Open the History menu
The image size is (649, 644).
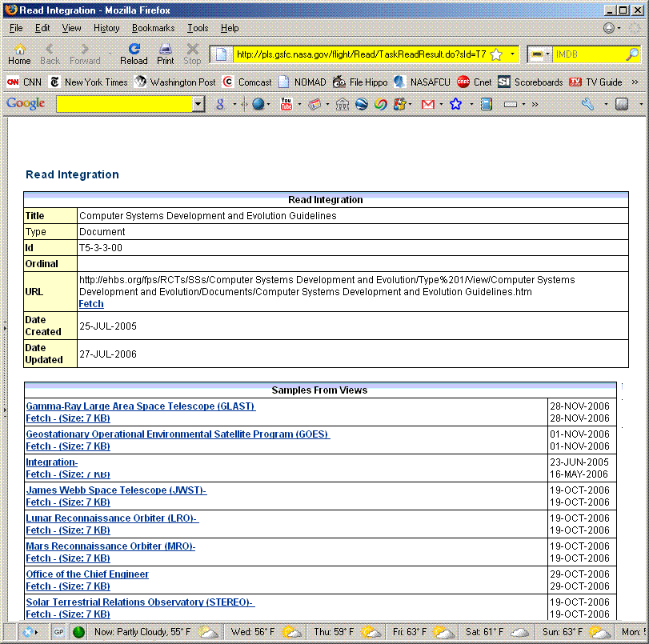click(106, 28)
